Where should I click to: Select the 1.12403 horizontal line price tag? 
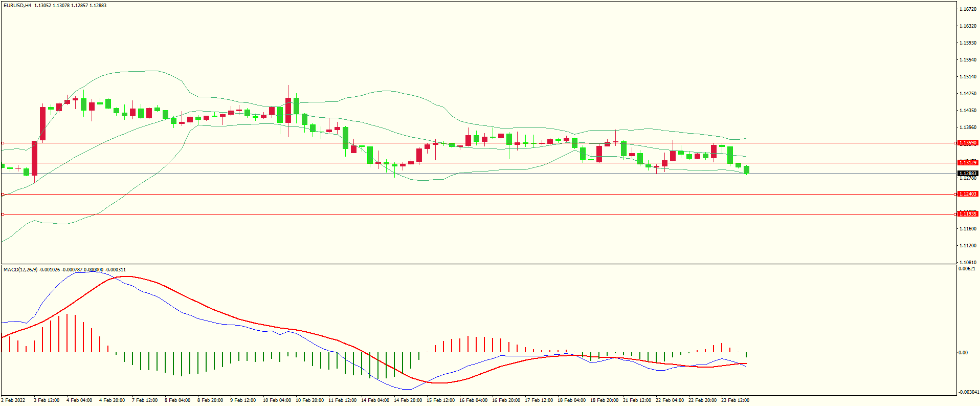pyautogui.click(x=968, y=194)
